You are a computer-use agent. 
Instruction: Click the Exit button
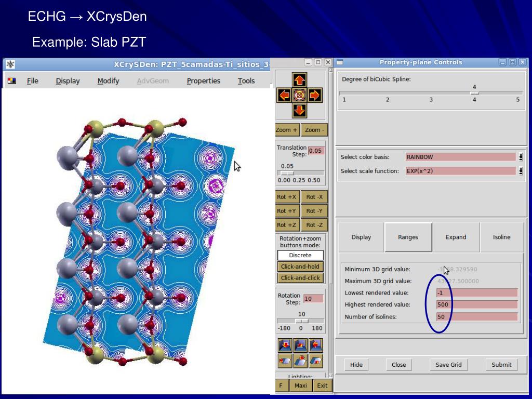pyautogui.click(x=322, y=385)
